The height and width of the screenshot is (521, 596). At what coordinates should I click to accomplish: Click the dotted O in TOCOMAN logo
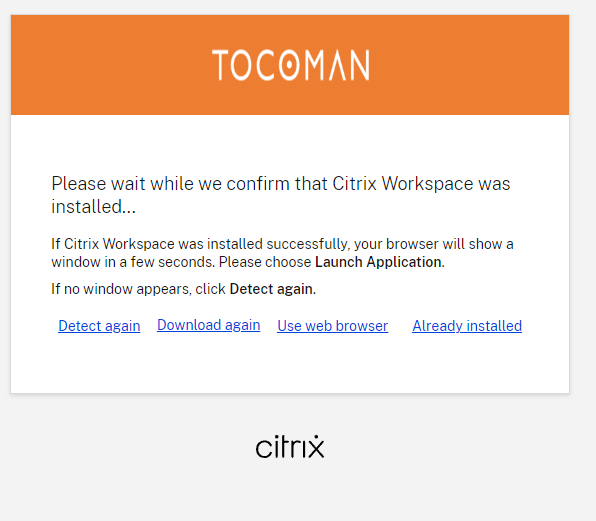point(290,65)
